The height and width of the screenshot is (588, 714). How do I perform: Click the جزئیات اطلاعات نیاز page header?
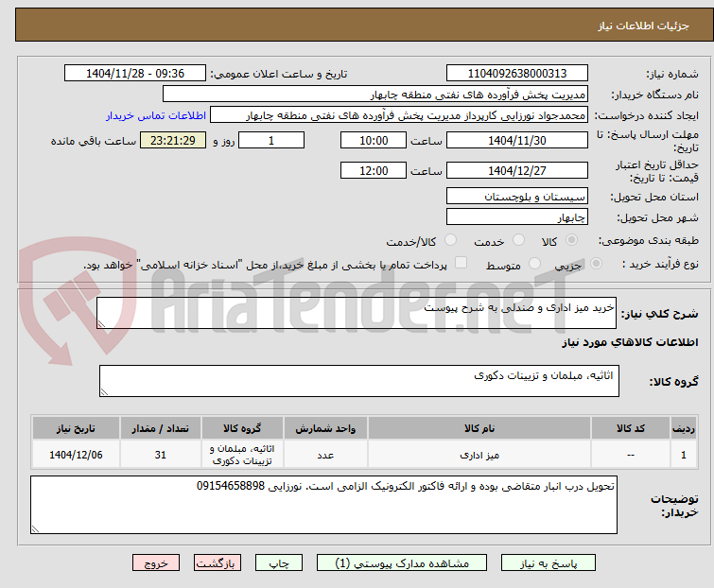tap(643, 26)
